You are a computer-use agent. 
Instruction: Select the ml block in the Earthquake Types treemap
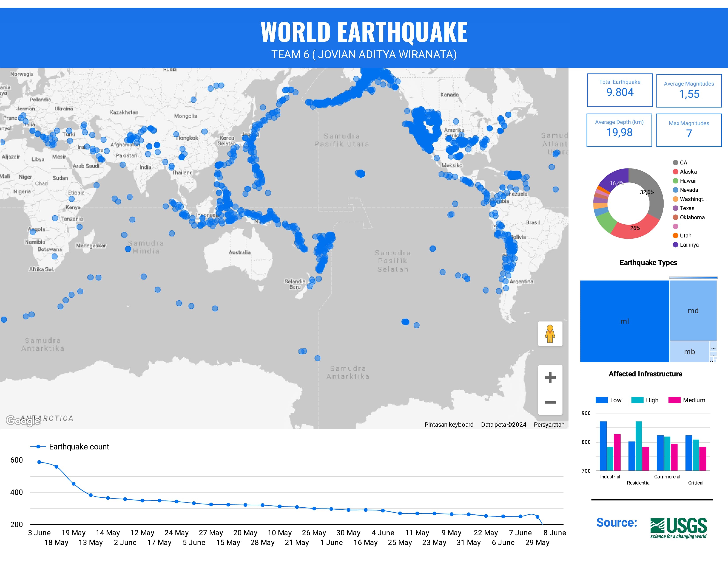(x=625, y=321)
